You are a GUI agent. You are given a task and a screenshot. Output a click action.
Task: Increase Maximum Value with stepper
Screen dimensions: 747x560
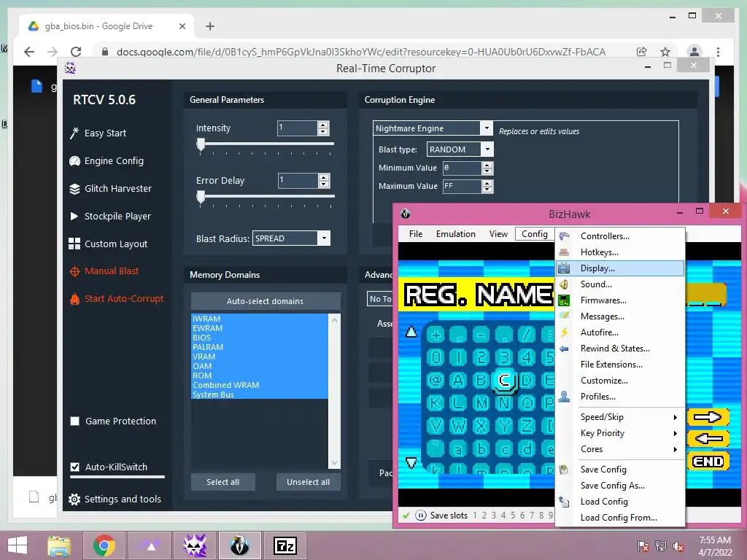click(487, 183)
